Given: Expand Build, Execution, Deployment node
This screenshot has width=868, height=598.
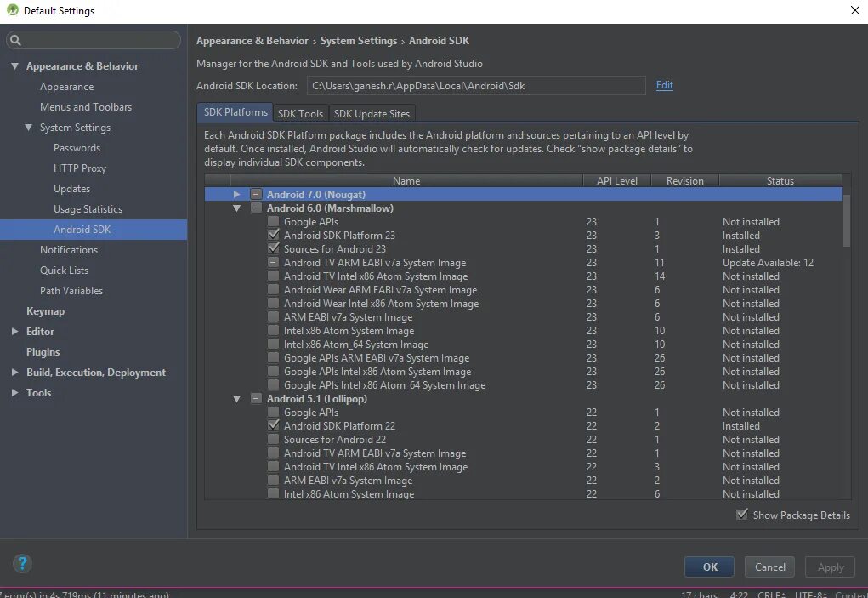Looking at the screenshot, I should pos(15,372).
